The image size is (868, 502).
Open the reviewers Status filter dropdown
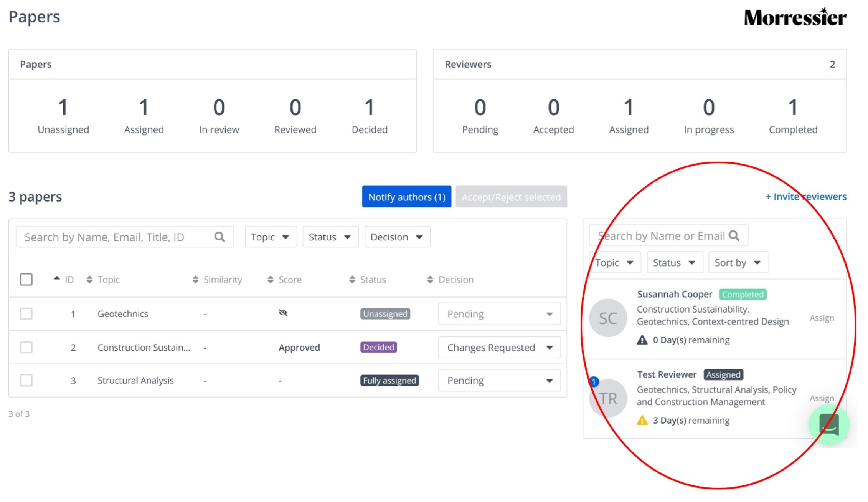coord(675,262)
